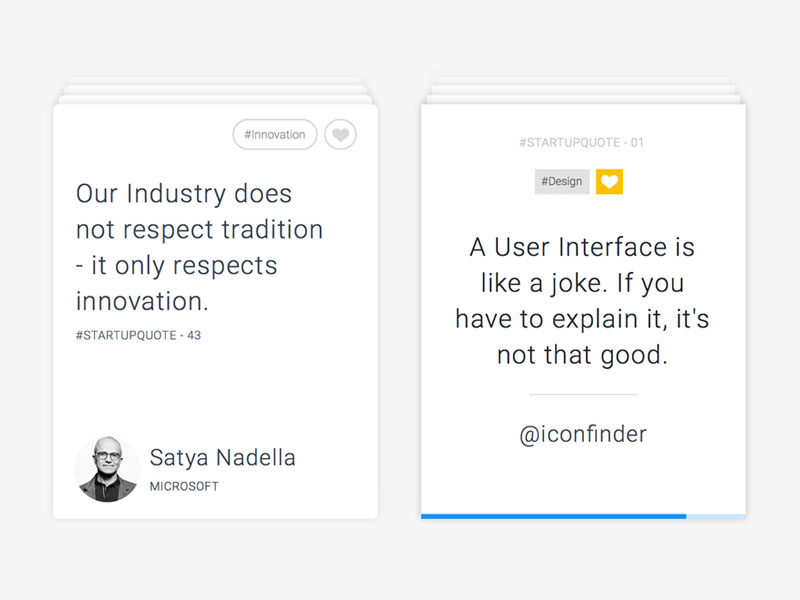
Task: Open the #Innovation tag filter
Action: tap(274, 134)
